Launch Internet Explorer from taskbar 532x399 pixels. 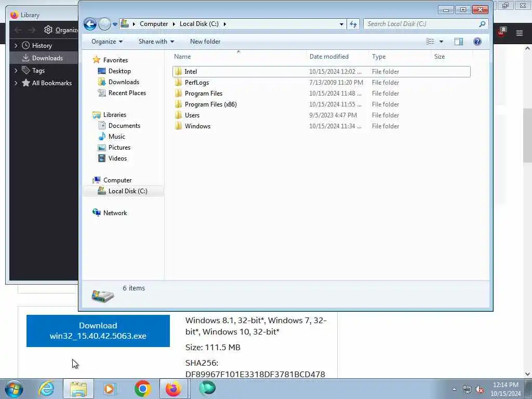coord(46,389)
